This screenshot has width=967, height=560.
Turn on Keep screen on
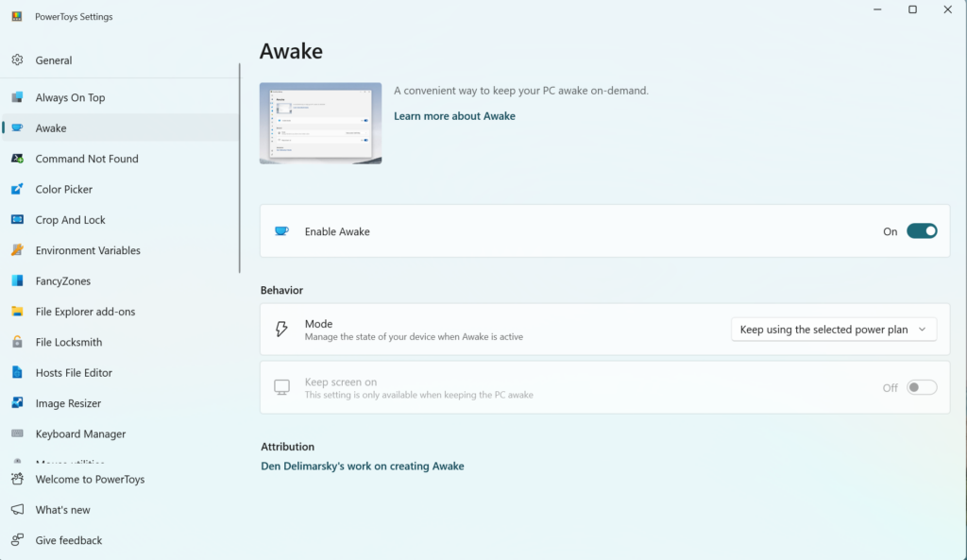(x=921, y=387)
